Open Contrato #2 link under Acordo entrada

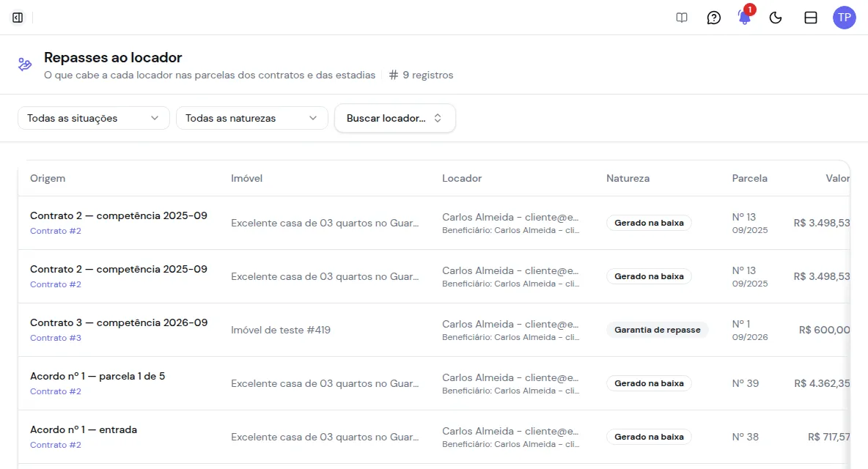coord(56,445)
